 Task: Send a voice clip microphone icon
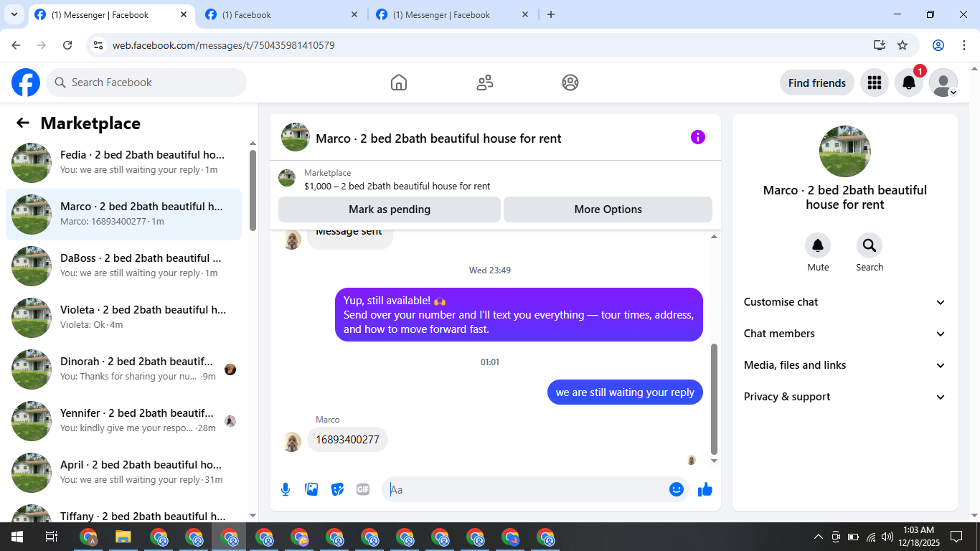[x=286, y=489]
